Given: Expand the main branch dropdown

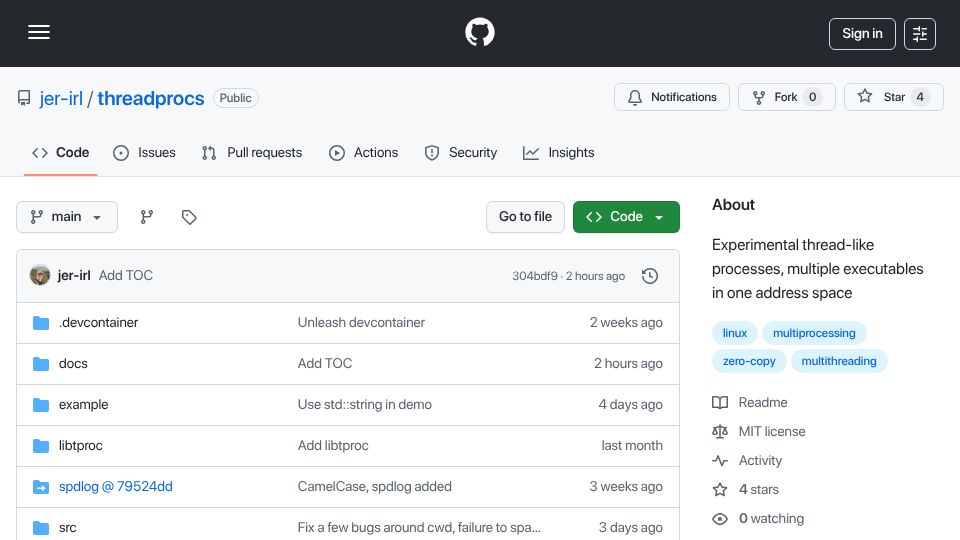Looking at the screenshot, I should pyautogui.click(x=67, y=217).
